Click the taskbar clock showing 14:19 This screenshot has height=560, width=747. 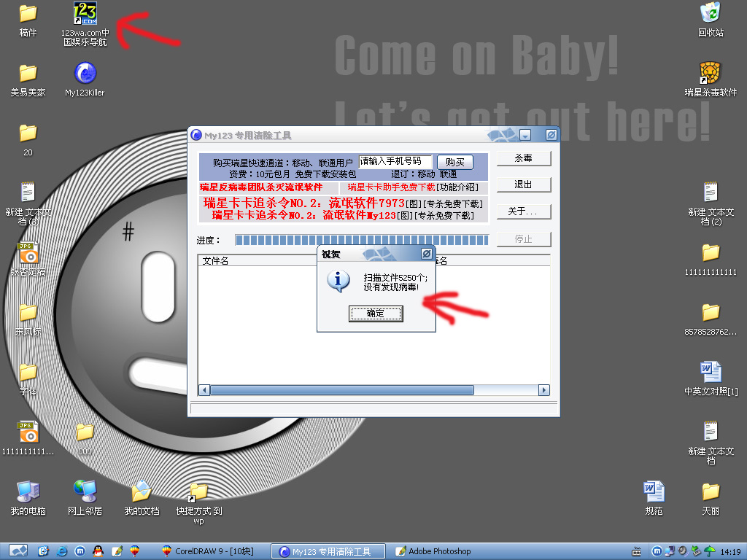tap(730, 552)
